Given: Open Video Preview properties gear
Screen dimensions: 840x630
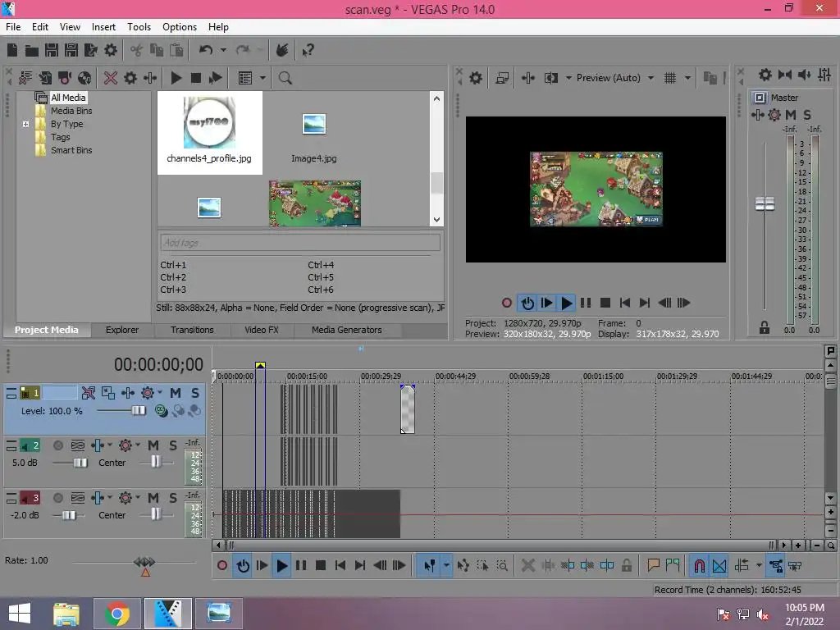Looking at the screenshot, I should click(x=476, y=78).
